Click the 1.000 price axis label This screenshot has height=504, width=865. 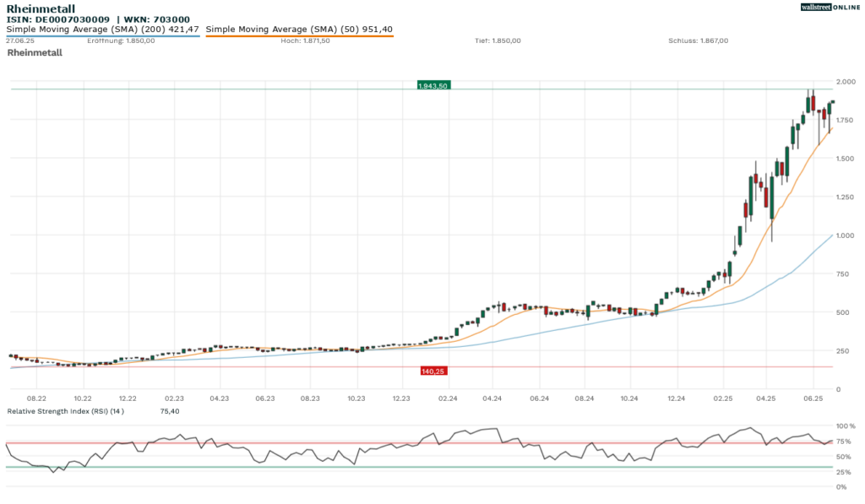846,236
